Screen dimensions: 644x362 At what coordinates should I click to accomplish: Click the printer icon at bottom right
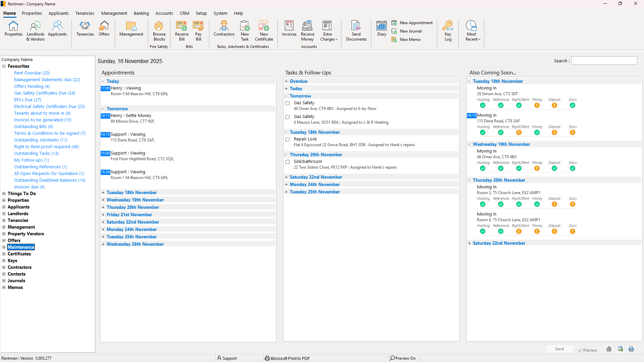631,349
